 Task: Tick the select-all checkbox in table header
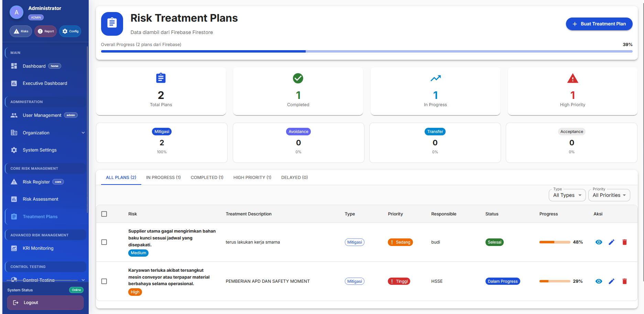pos(104,214)
